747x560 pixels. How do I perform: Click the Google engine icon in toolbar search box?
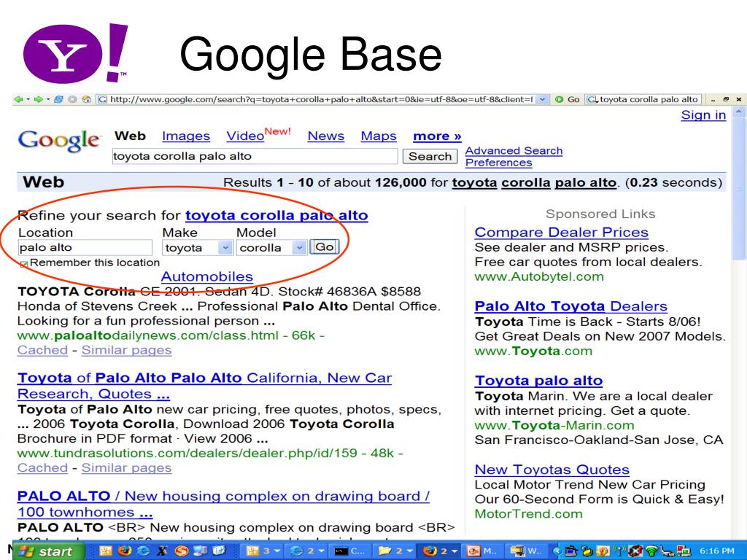(592, 99)
